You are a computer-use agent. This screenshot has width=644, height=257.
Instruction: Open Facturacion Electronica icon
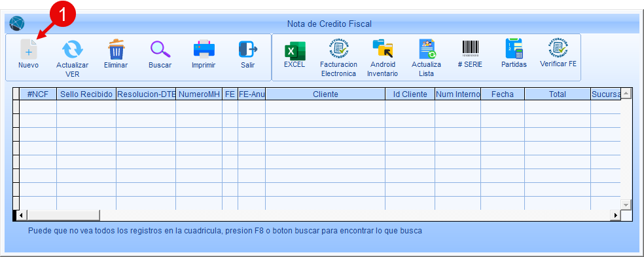tap(339, 49)
